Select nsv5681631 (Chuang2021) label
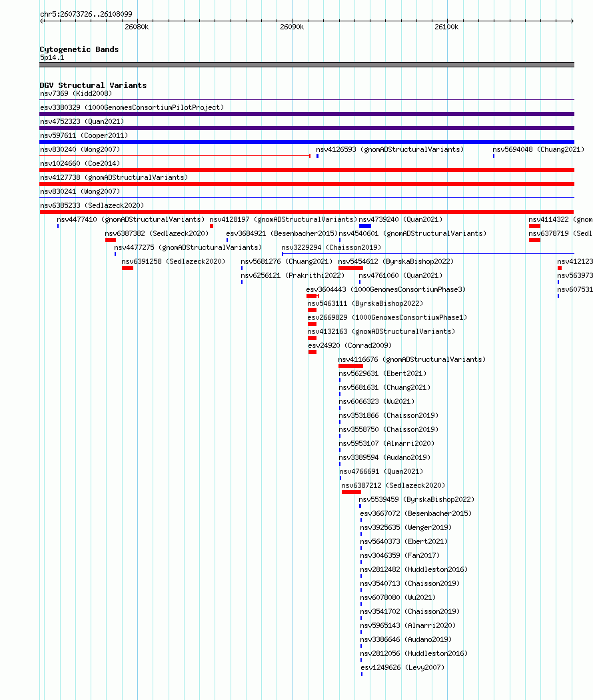Viewport: 593px width, 700px height. (384, 388)
